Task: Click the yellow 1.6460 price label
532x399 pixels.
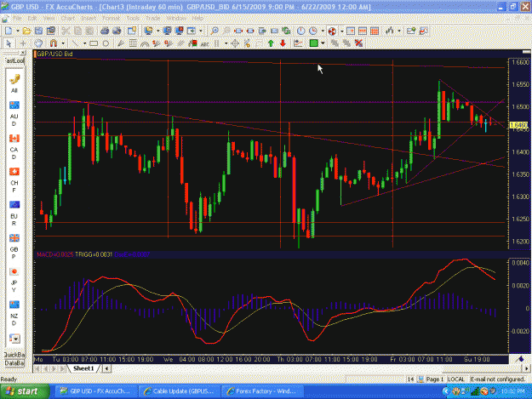Action: coord(519,125)
